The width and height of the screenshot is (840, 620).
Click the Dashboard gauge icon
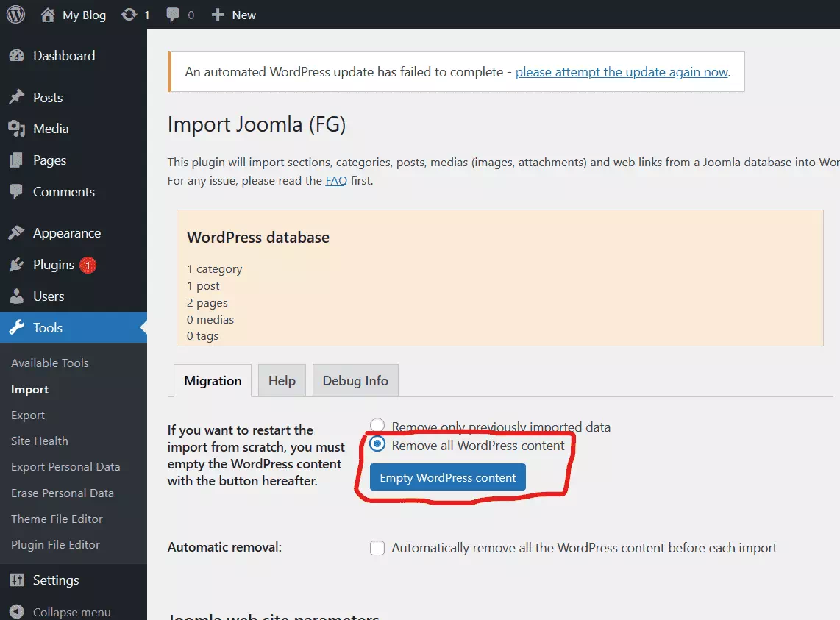click(17, 55)
